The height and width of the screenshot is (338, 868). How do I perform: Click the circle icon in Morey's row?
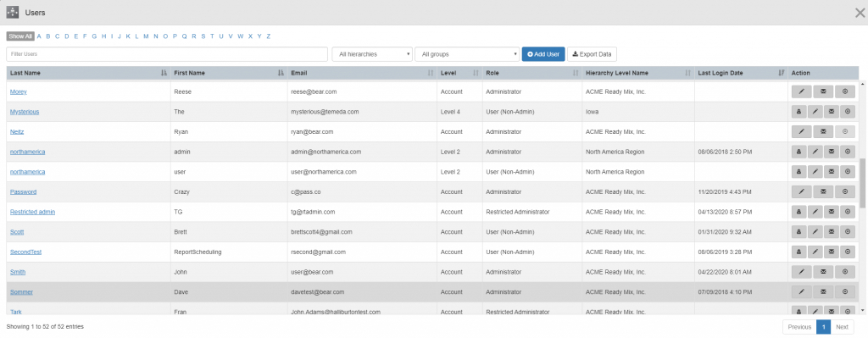click(x=845, y=91)
